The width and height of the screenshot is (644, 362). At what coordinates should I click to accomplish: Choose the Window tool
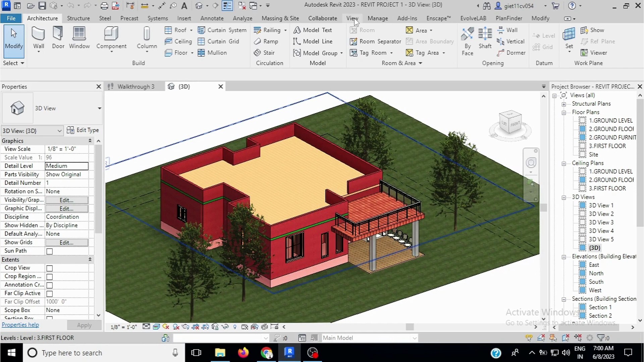[x=79, y=38]
